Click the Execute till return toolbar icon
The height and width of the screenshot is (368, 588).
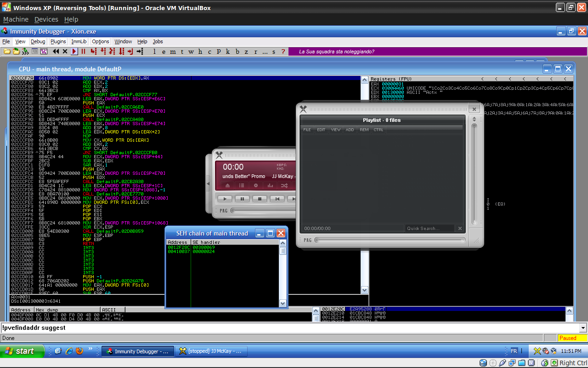pyautogui.click(x=130, y=52)
